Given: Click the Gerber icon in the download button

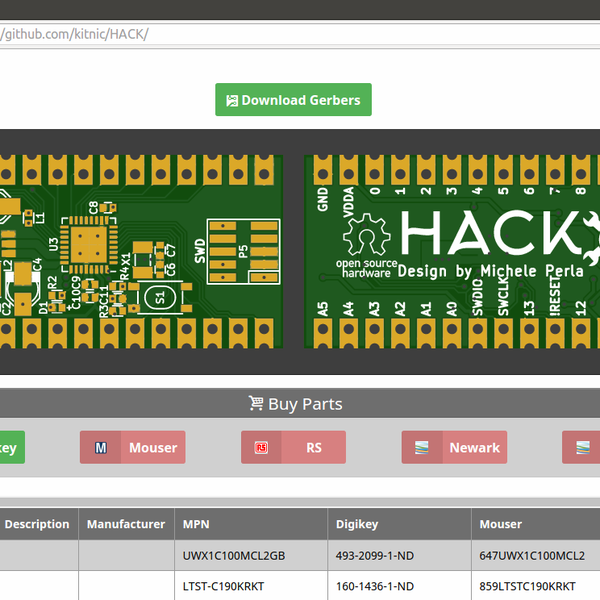Looking at the screenshot, I should [x=232, y=101].
